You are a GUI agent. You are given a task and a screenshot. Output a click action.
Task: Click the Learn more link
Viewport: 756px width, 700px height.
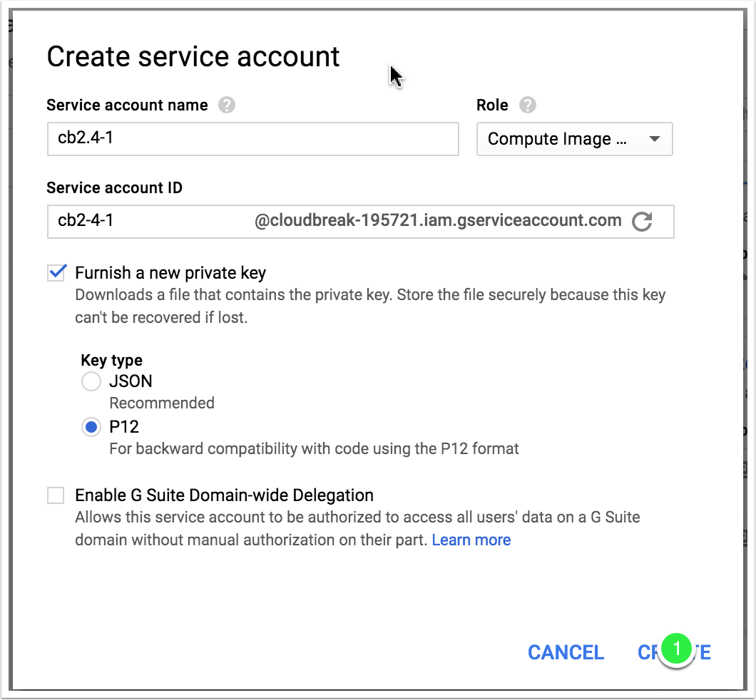(471, 540)
